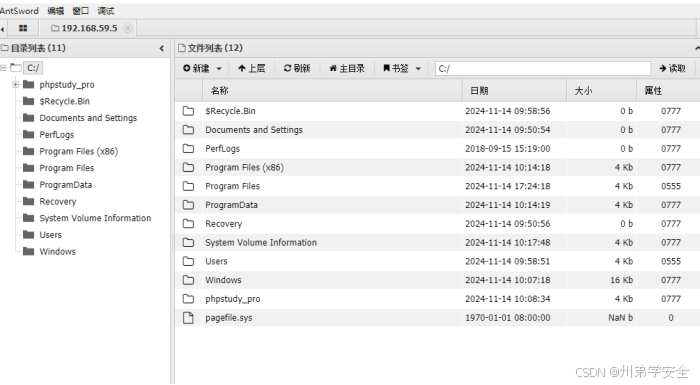Select PerfLogs in file list
Screen dimensions: 700x385
[x=222, y=148]
